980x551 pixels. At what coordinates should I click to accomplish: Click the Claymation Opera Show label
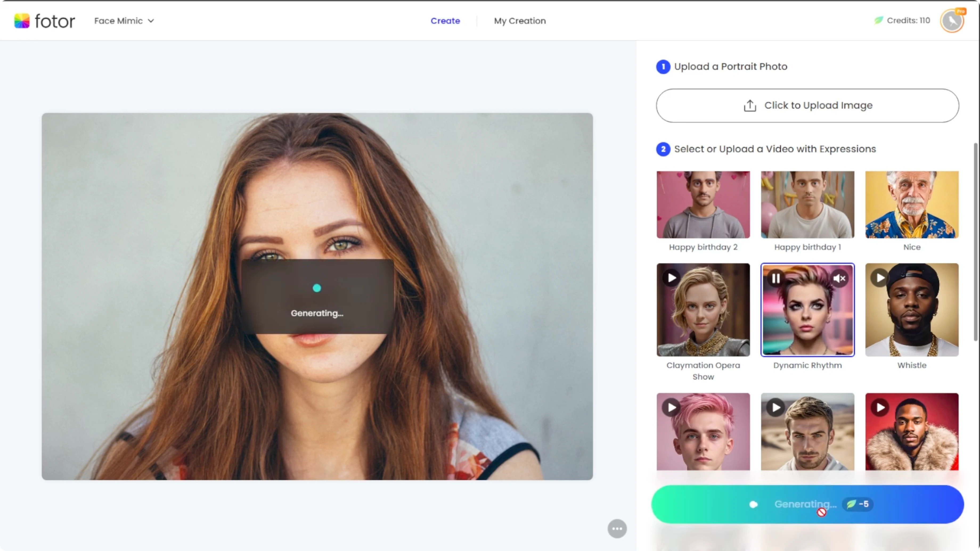tap(703, 371)
